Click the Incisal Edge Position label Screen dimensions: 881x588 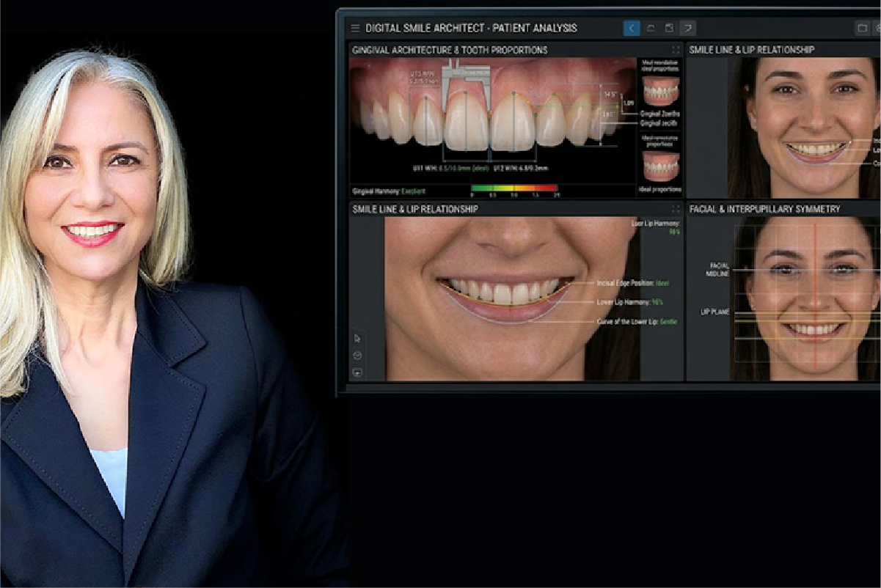point(632,282)
